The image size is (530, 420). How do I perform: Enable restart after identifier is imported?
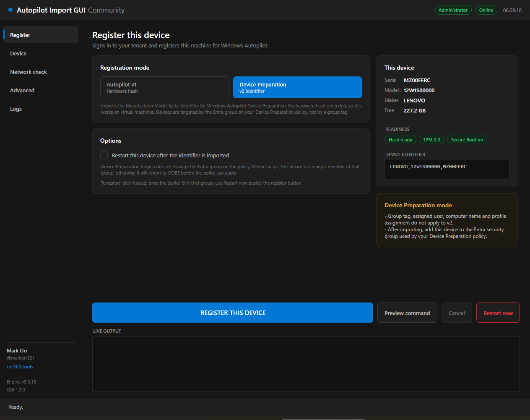click(x=104, y=155)
